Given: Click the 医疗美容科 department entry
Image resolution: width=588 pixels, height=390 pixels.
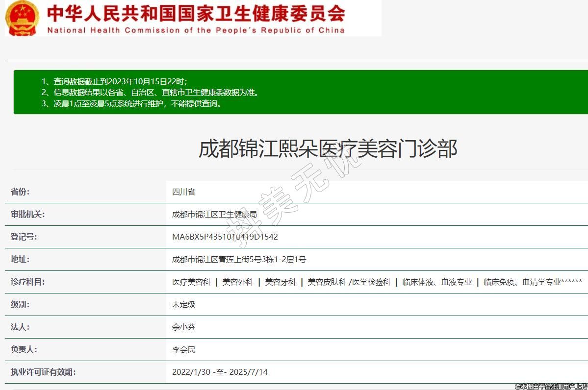Looking at the screenshot, I should [x=191, y=282].
